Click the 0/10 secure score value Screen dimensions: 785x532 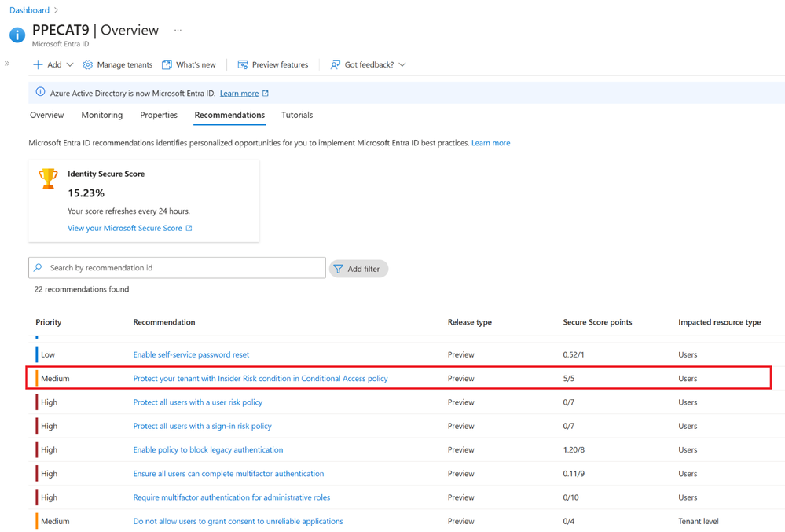(570, 497)
